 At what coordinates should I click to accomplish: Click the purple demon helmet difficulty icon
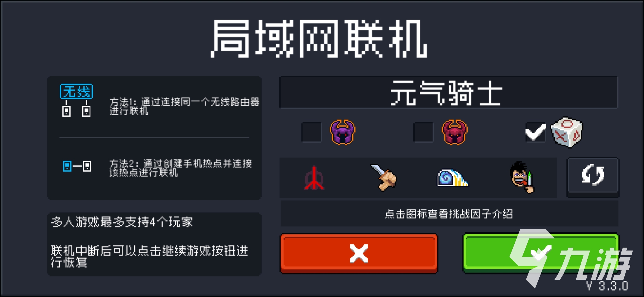coord(342,132)
